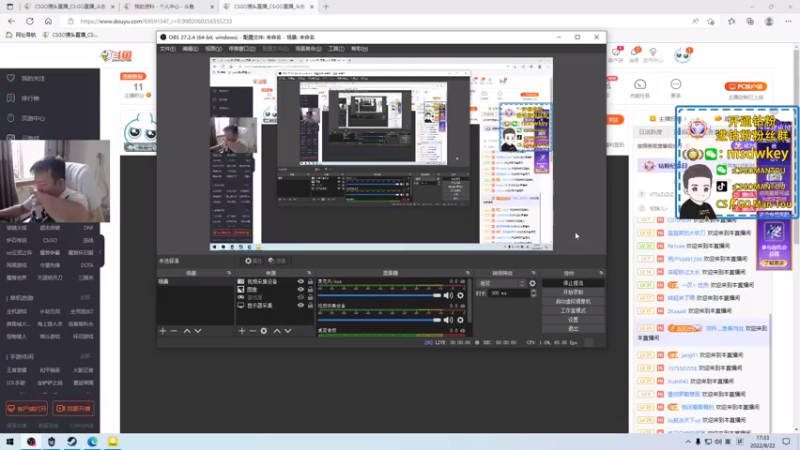Image resolution: width=800 pixels, height=450 pixels.
Task: Select the scene entry in scenes list
Action: point(195,282)
